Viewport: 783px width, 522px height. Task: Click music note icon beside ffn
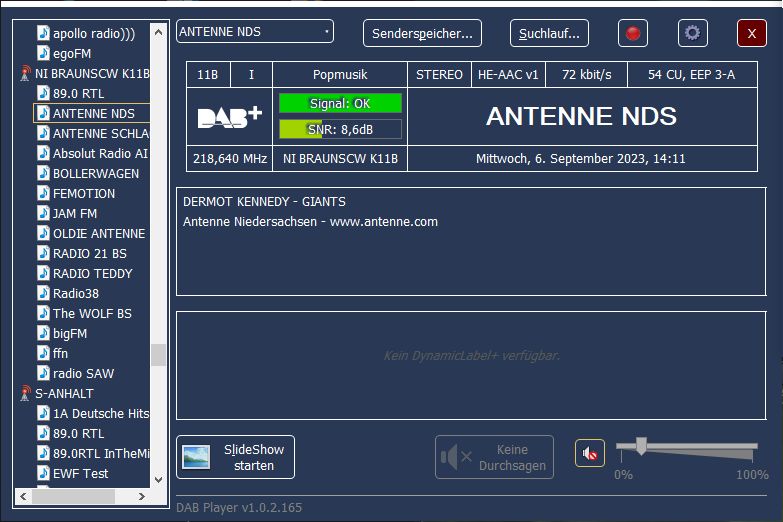coord(43,353)
